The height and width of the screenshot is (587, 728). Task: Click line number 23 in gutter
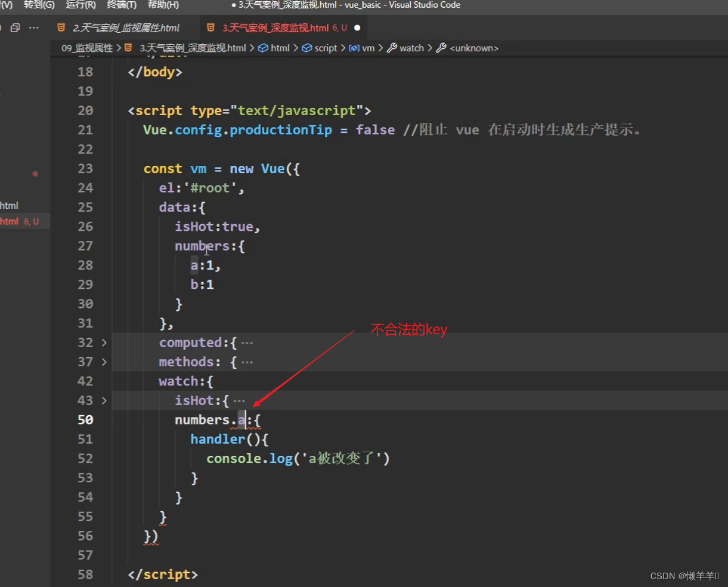85,169
